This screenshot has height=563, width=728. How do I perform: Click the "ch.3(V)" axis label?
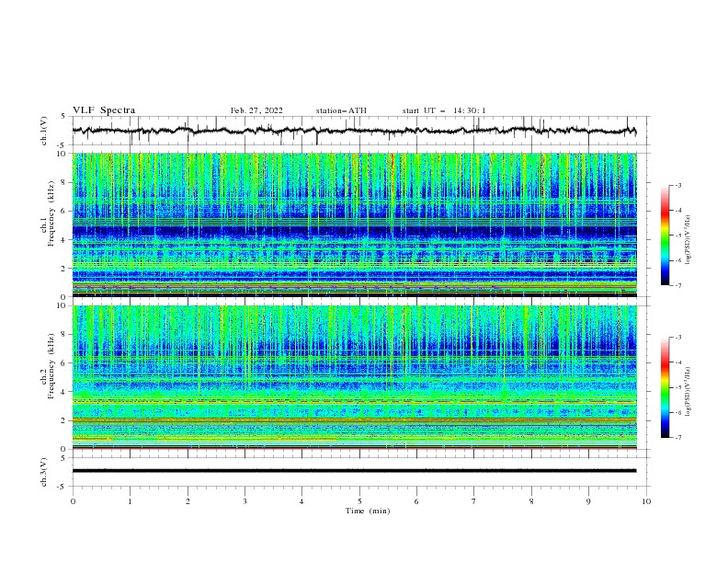[x=44, y=472]
